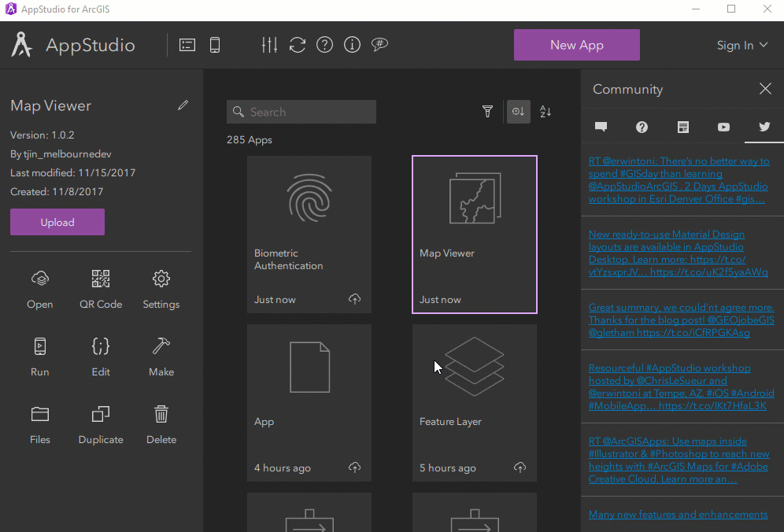Run the selected app
The width and height of the screenshot is (784, 532).
click(40, 357)
